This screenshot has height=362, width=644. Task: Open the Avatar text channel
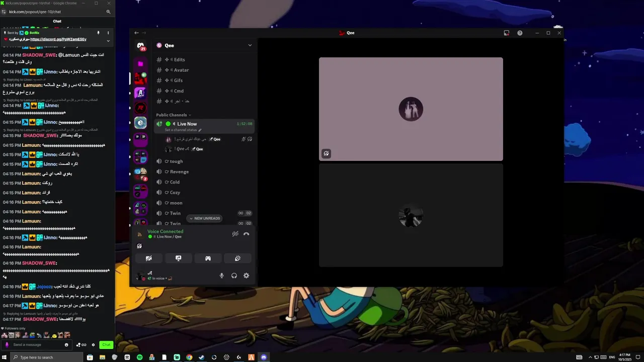(204, 70)
